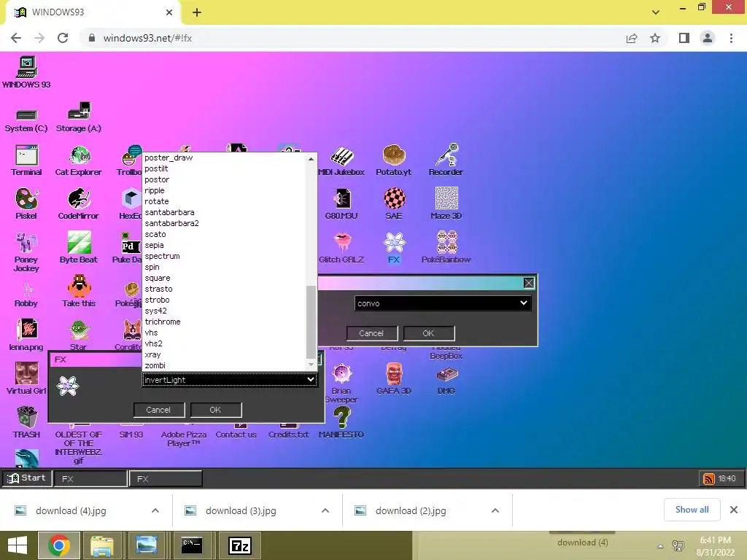
Task: Launch SAE checkered ball icon
Action: 394,198
